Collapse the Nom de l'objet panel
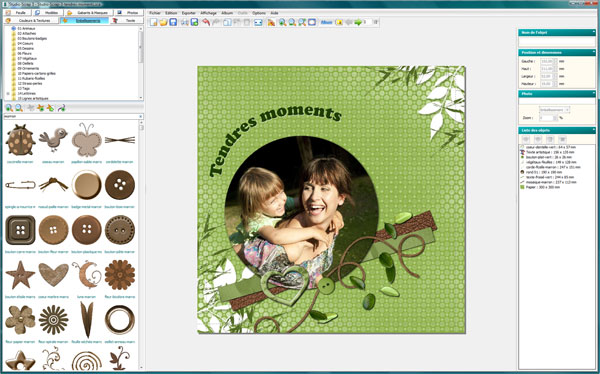Viewport: 600px width, 374px height. coord(594,32)
